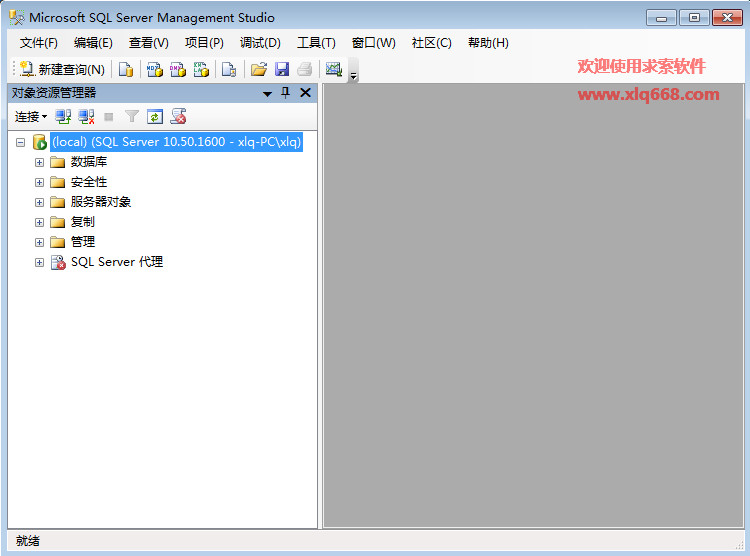Open a new Analysis Services XMLA query
This screenshot has height=556, width=750.
tap(201, 69)
